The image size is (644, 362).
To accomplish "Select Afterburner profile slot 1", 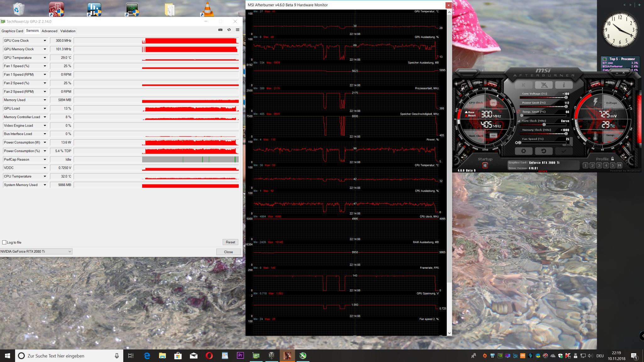I will pos(585,165).
